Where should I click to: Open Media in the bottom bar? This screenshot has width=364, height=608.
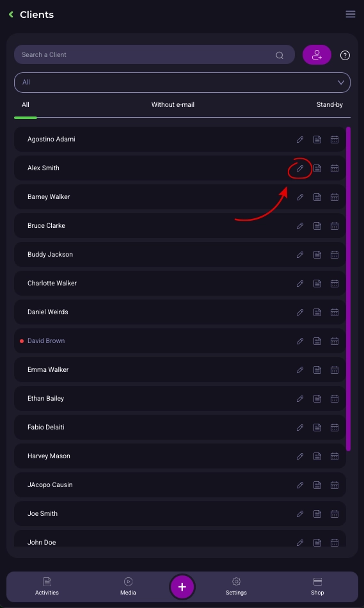pyautogui.click(x=128, y=586)
